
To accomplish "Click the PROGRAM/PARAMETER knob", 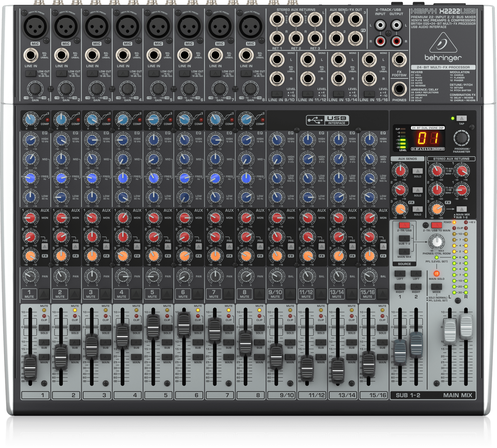I will point(461,138).
